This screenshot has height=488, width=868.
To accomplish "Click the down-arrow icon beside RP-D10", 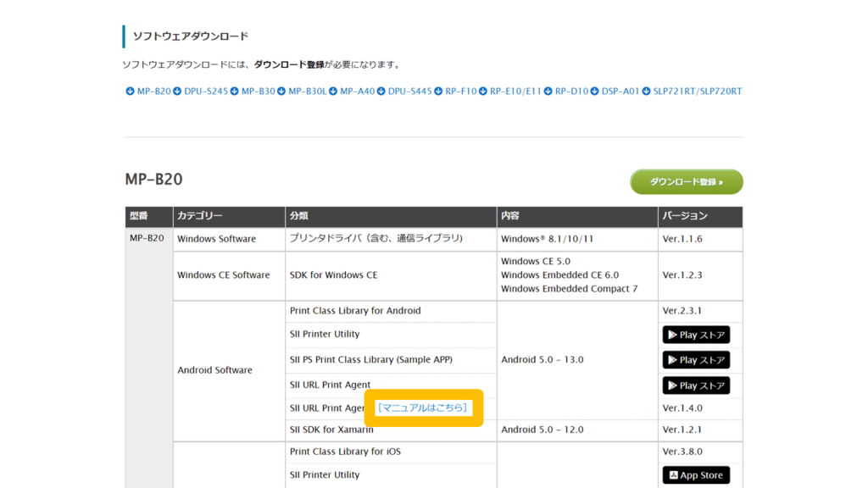I will pyautogui.click(x=548, y=91).
